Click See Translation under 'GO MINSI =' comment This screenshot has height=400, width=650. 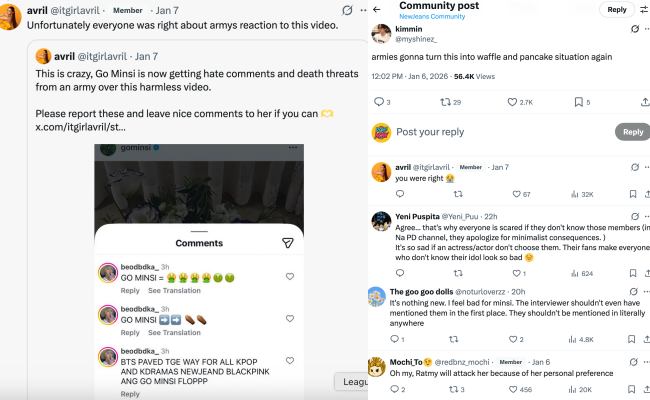coord(174,290)
